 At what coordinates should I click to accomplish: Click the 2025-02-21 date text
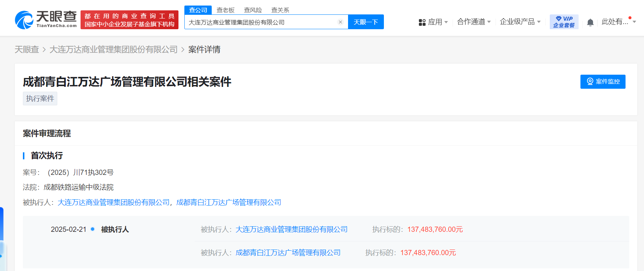point(68,230)
